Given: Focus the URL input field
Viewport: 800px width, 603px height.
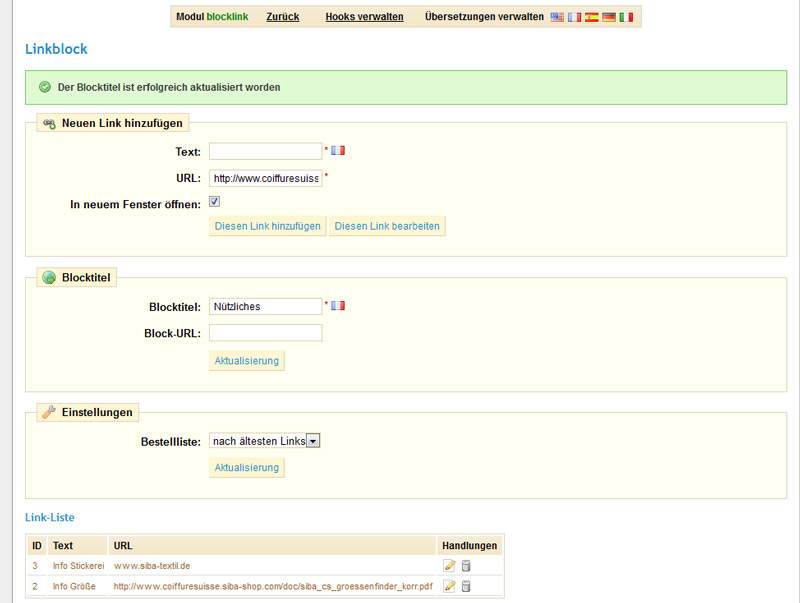Looking at the screenshot, I should (x=265, y=178).
